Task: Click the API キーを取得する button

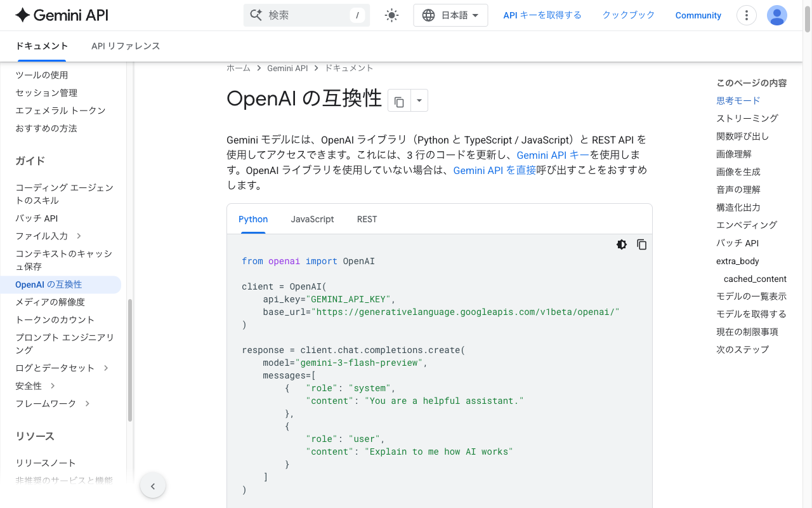Action: 542,15
